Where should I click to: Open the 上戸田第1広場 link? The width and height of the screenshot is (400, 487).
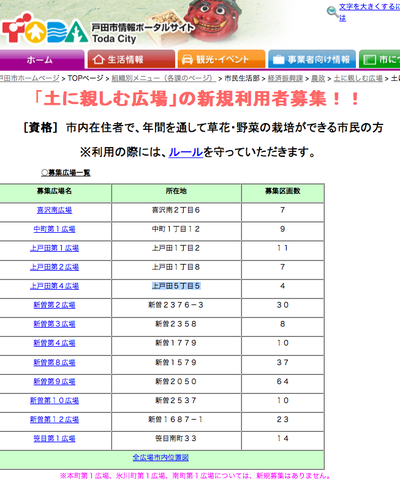point(54,248)
